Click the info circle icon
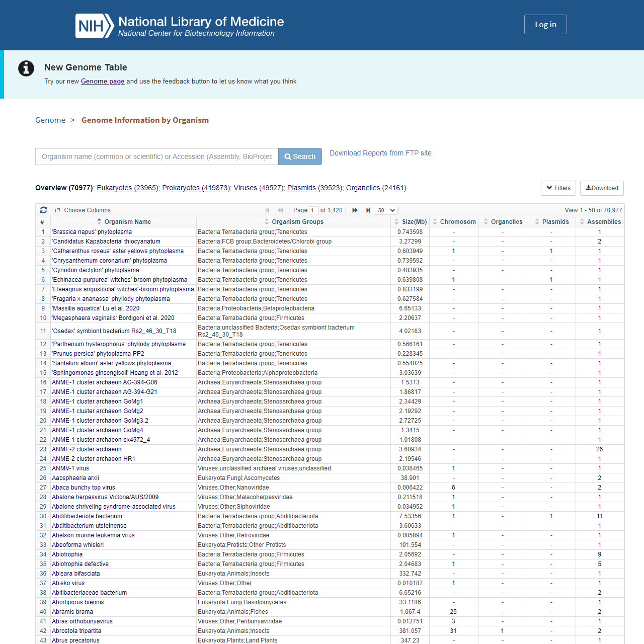The height and width of the screenshot is (644, 644). tap(26, 68)
